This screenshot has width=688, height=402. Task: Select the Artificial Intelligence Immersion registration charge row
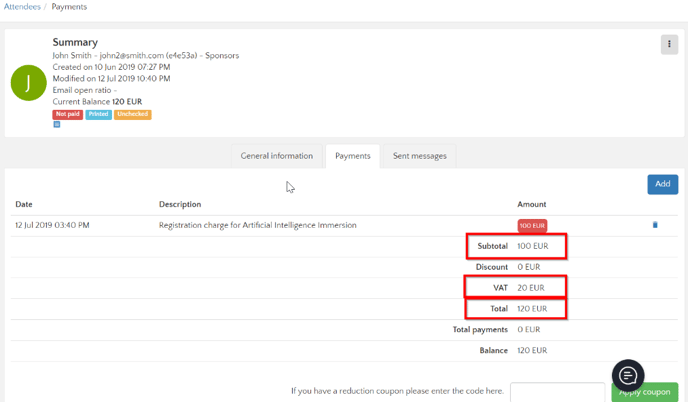click(257, 225)
